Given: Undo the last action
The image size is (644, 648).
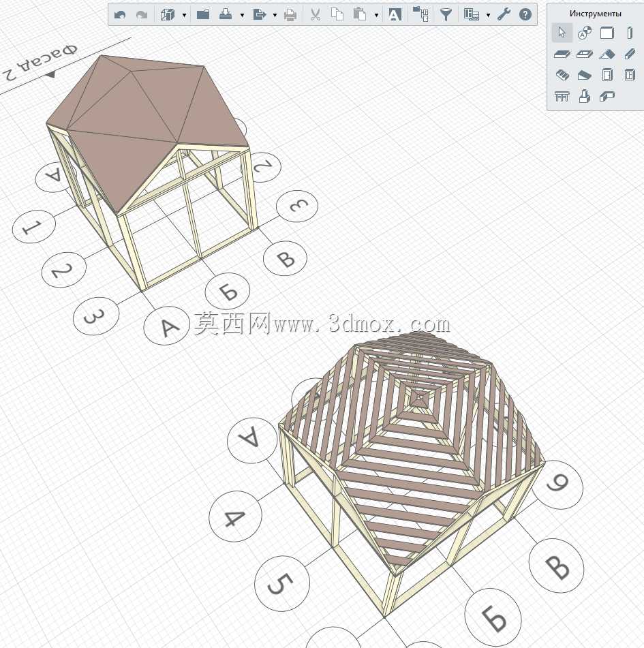Looking at the screenshot, I should coord(120,15).
